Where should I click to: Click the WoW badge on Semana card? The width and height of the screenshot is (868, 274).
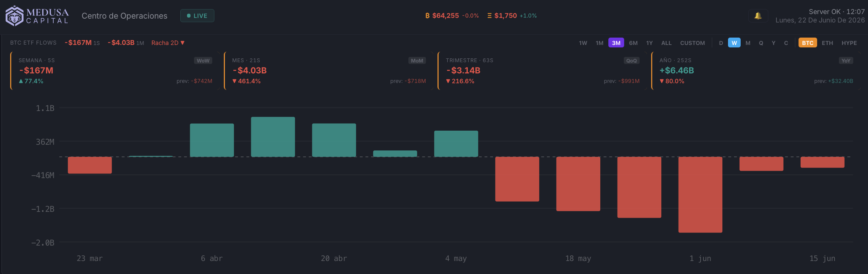(203, 61)
